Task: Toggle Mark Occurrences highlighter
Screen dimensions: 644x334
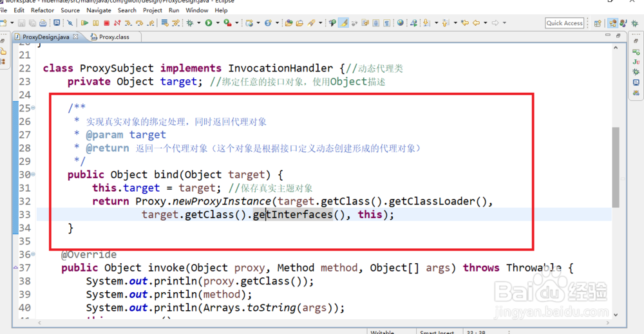Action: pos(344,23)
